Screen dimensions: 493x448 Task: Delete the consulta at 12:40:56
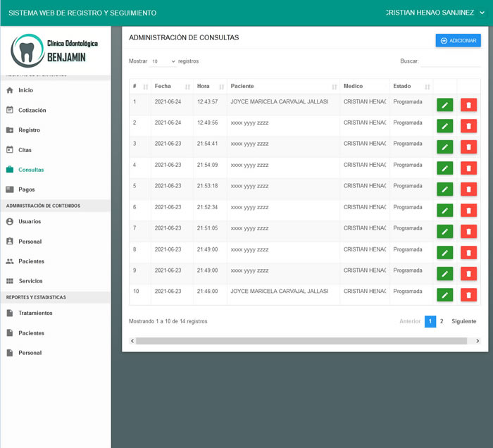click(x=468, y=126)
